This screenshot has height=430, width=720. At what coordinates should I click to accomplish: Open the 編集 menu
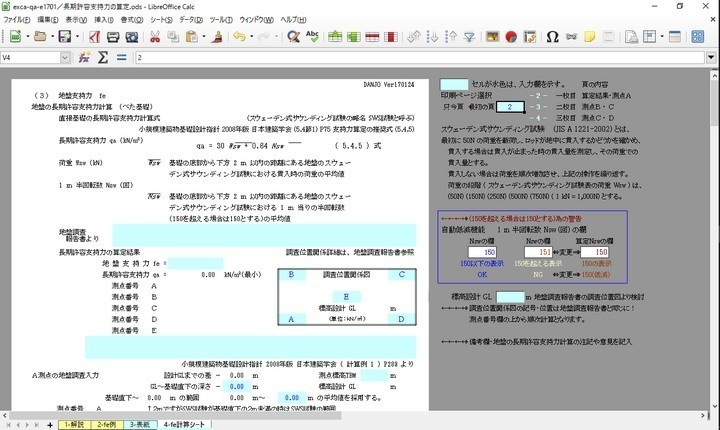(48, 20)
